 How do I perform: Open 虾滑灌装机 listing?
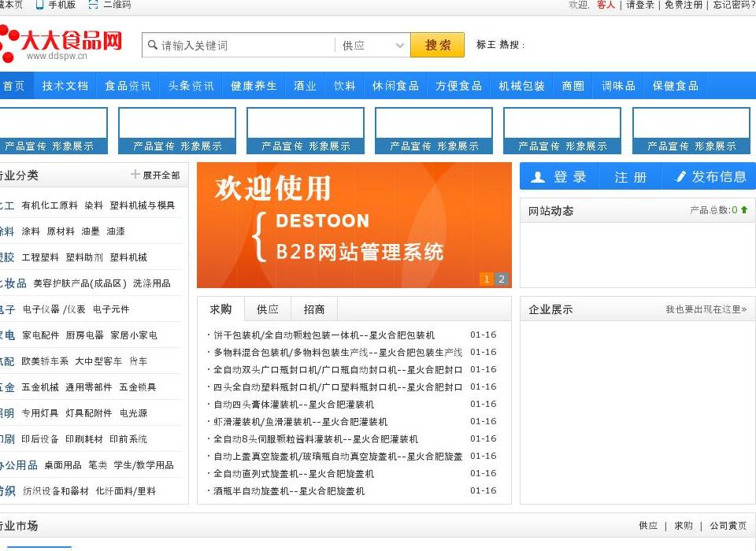(x=300, y=422)
